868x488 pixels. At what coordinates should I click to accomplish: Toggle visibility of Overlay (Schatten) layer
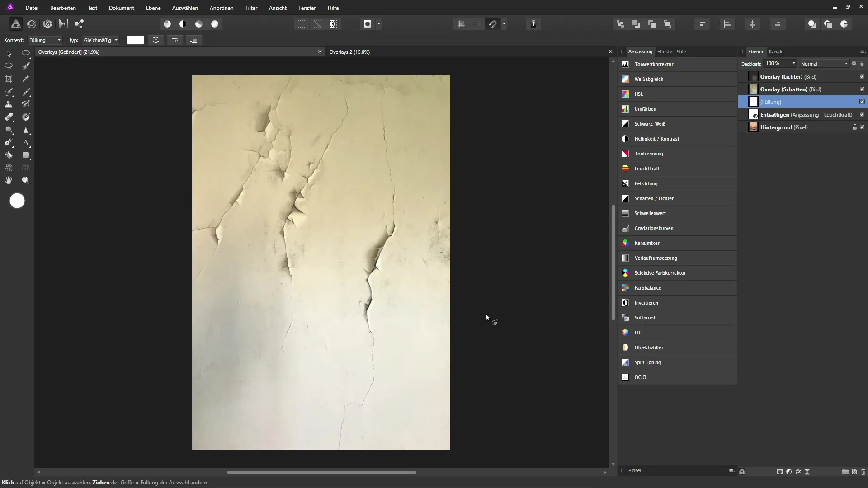point(862,89)
